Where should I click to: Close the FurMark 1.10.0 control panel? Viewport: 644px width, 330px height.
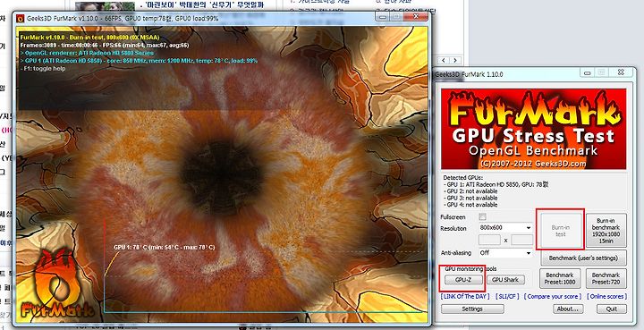tap(621, 72)
